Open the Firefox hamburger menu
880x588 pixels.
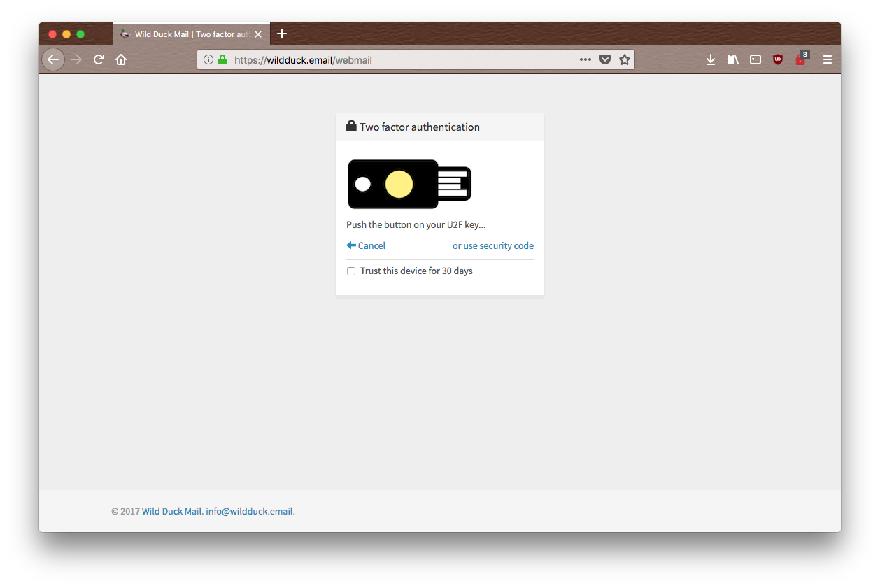(x=828, y=59)
